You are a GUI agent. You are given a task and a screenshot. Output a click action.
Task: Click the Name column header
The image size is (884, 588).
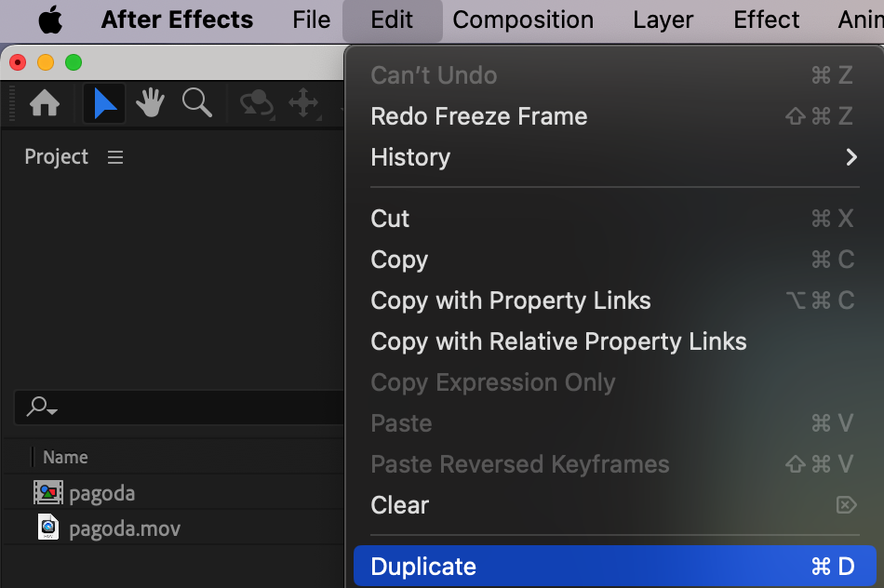point(65,457)
